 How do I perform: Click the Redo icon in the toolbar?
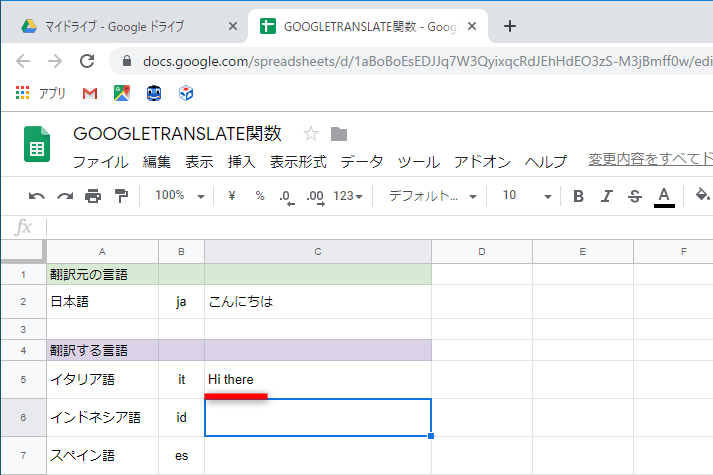click(x=65, y=196)
